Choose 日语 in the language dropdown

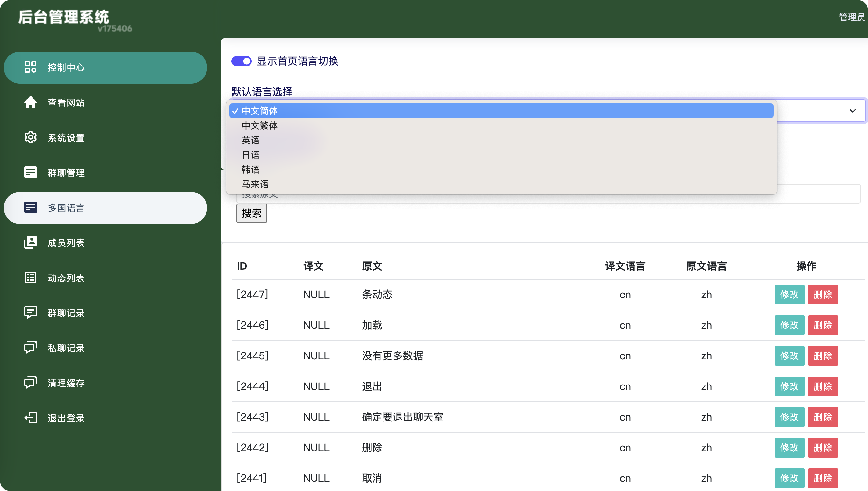(x=251, y=155)
